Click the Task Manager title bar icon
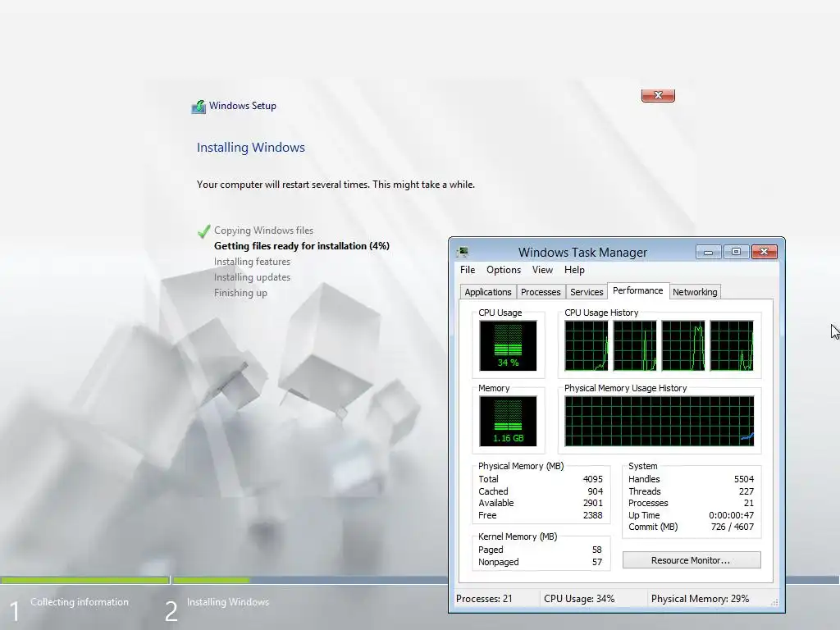840x630 pixels. (463, 252)
